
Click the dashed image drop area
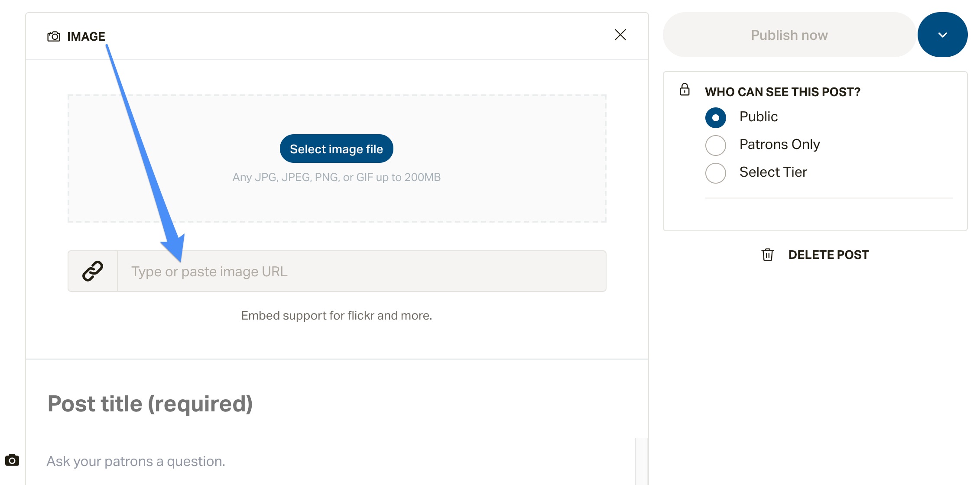click(337, 158)
